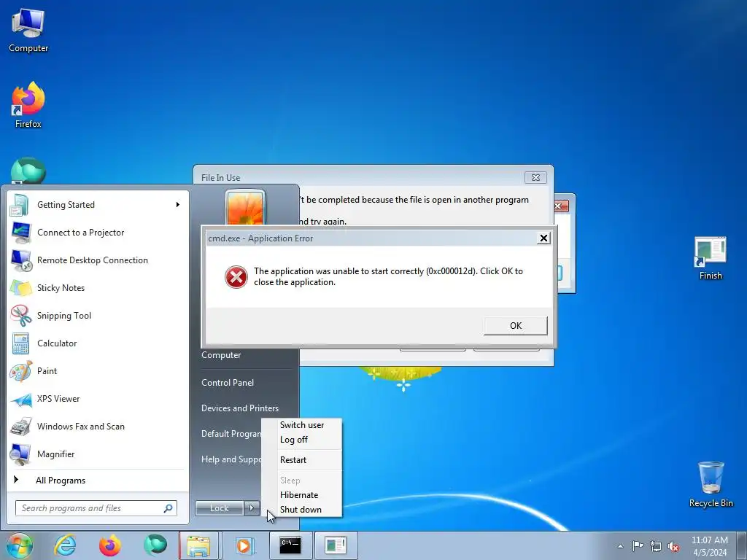
Task: Select Switch user from power menu
Action: click(302, 425)
